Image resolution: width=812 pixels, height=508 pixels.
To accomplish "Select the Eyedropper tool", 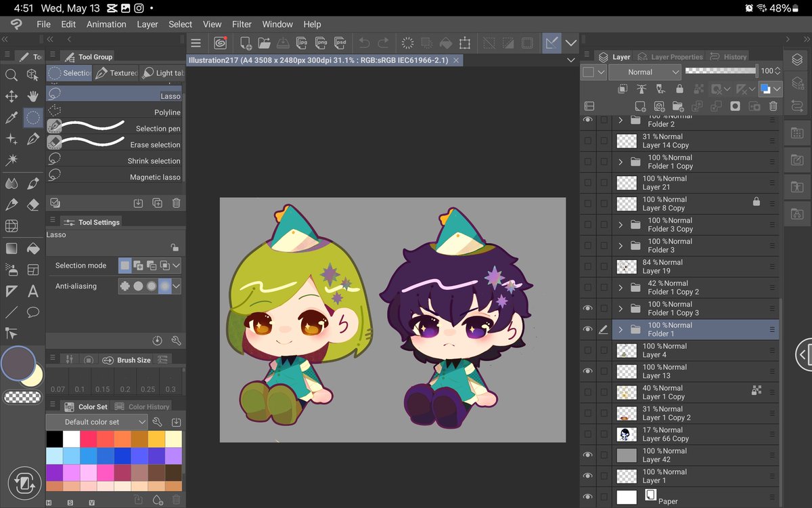I will coord(12,118).
